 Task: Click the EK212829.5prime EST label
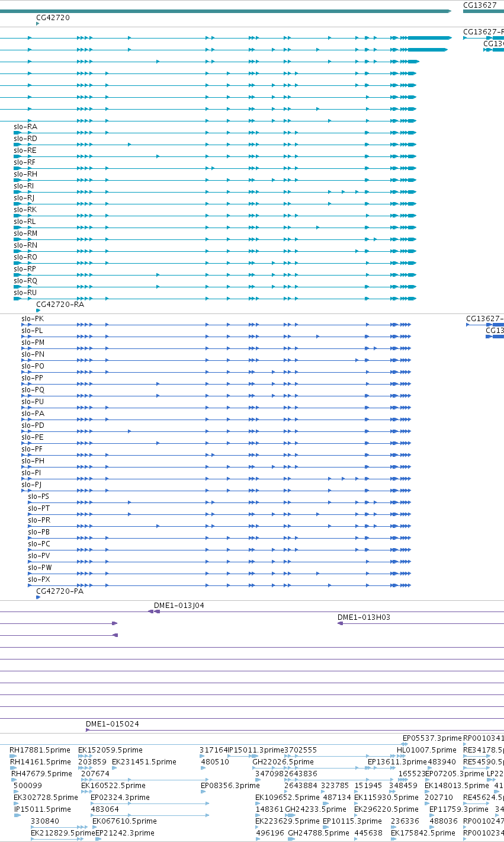(x=63, y=833)
